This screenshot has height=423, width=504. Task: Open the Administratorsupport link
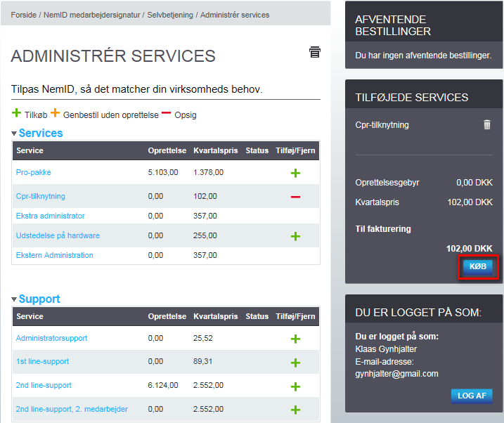click(51, 338)
